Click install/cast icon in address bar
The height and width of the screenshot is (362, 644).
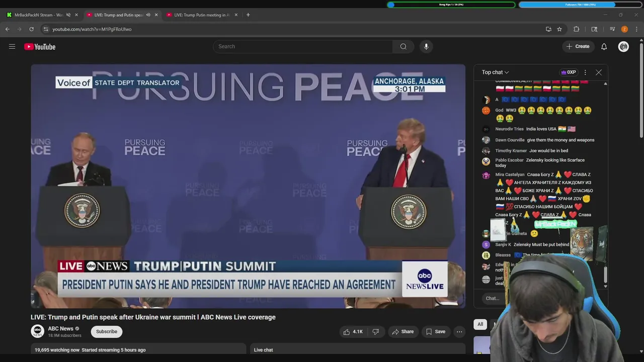(x=548, y=29)
